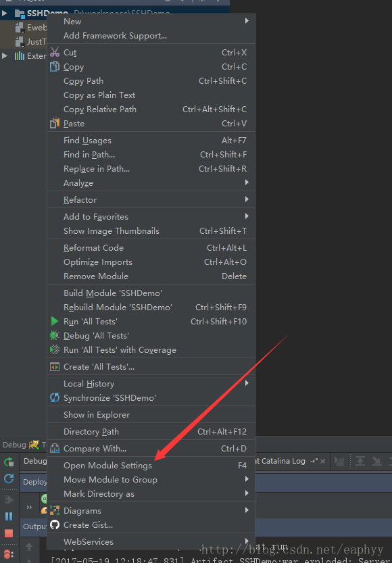Click the Copy icon in menu

[55, 66]
